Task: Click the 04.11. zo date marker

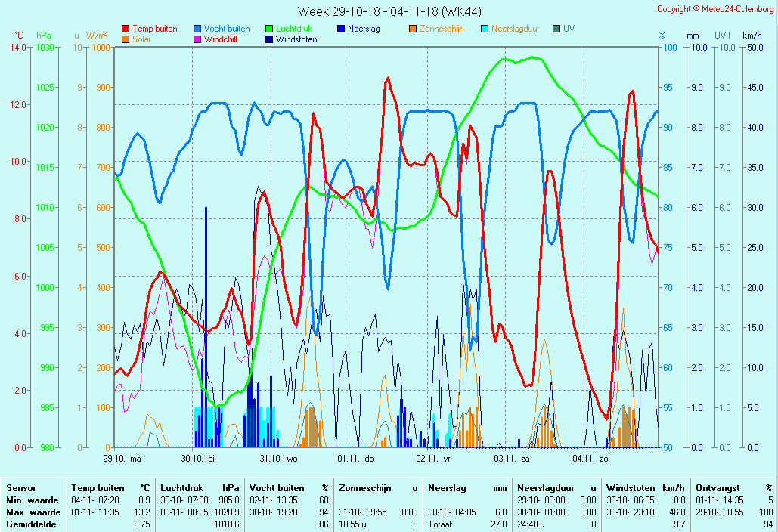Action: point(589,458)
